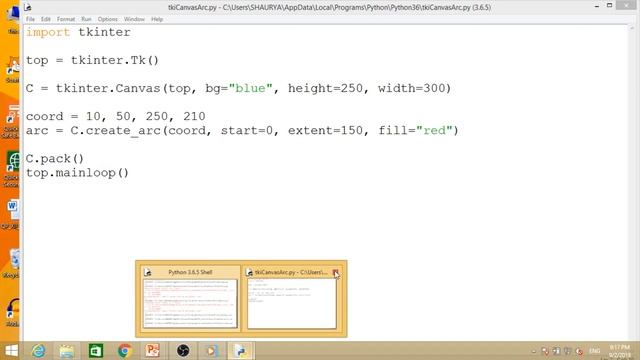The width and height of the screenshot is (640, 360).
Task: Open the Edit menu
Action: [46, 19]
